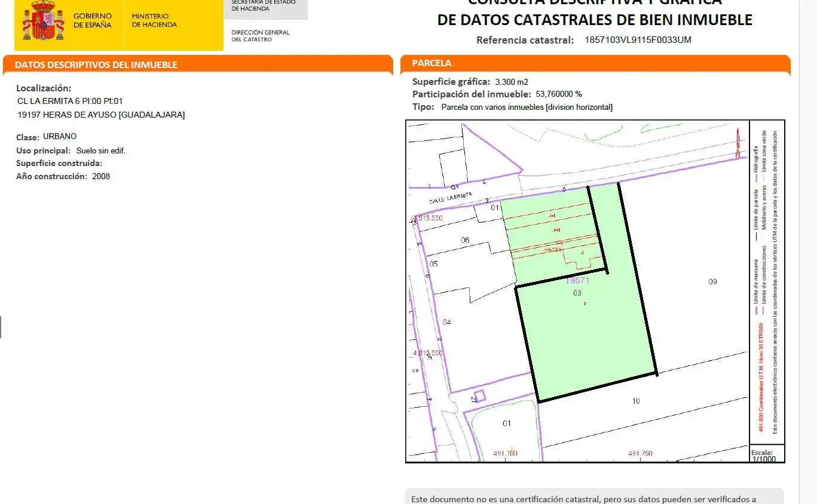This screenshot has width=817, height=504.
Task: Click parcel label '10' on the map
Action: [636, 401]
